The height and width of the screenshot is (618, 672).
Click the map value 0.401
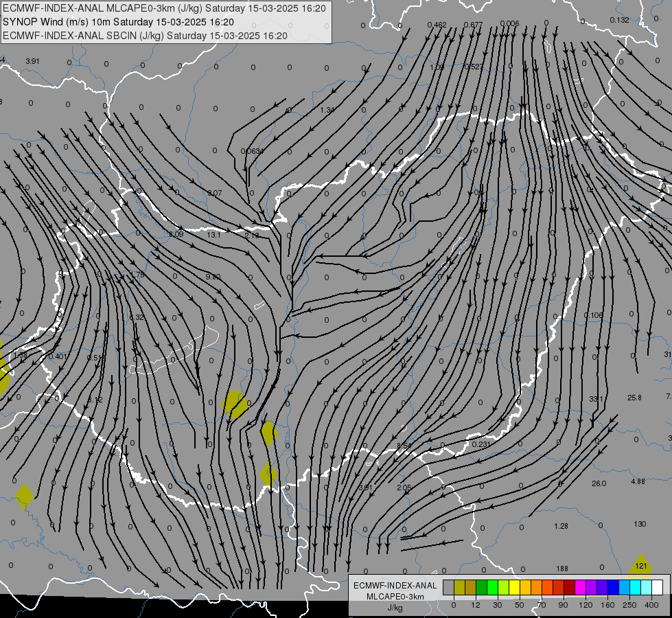click(x=58, y=356)
